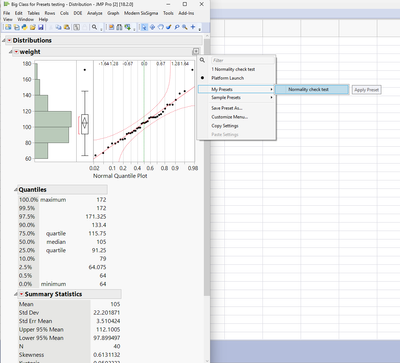The width and height of the screenshot is (400, 363).
Task: Click the preset menu icon beside weight header
Action: coord(196,51)
